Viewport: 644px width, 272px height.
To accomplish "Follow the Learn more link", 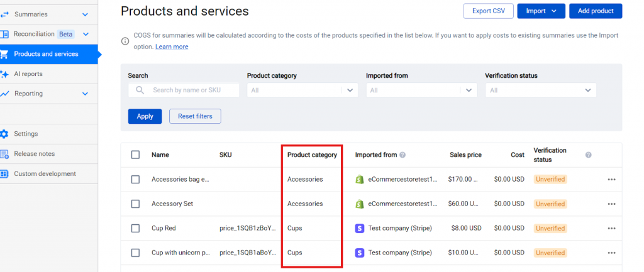I will click(172, 46).
